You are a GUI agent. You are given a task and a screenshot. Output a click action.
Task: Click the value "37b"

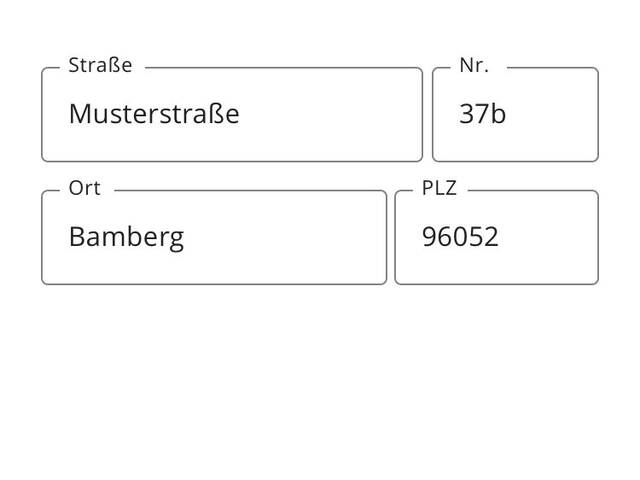[482, 114]
